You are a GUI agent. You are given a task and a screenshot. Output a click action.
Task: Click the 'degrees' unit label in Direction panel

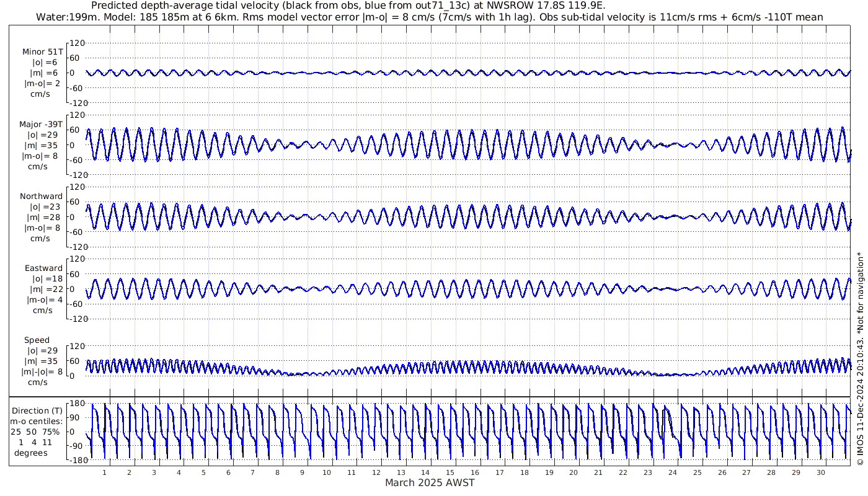click(31, 453)
